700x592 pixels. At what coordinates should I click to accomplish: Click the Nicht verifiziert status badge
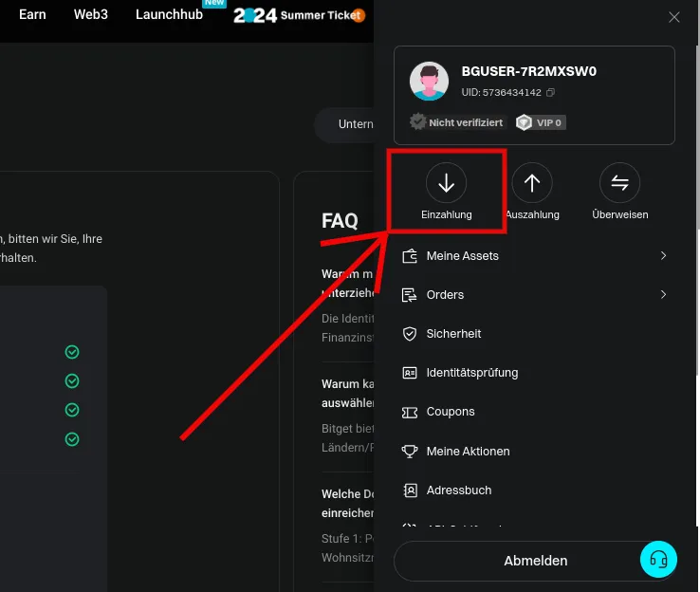coord(456,122)
